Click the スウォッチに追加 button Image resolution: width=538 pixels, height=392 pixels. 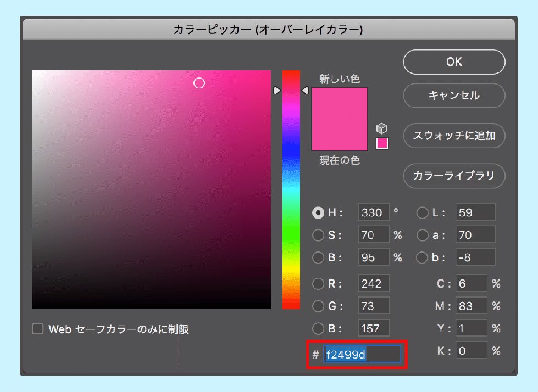coord(454,136)
